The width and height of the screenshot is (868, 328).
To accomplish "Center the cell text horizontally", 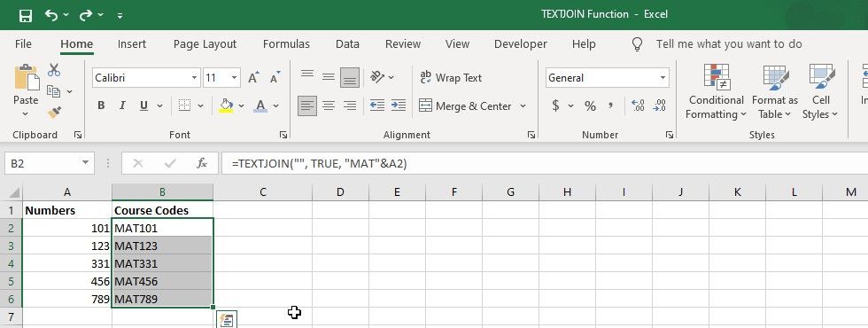I will point(329,105).
